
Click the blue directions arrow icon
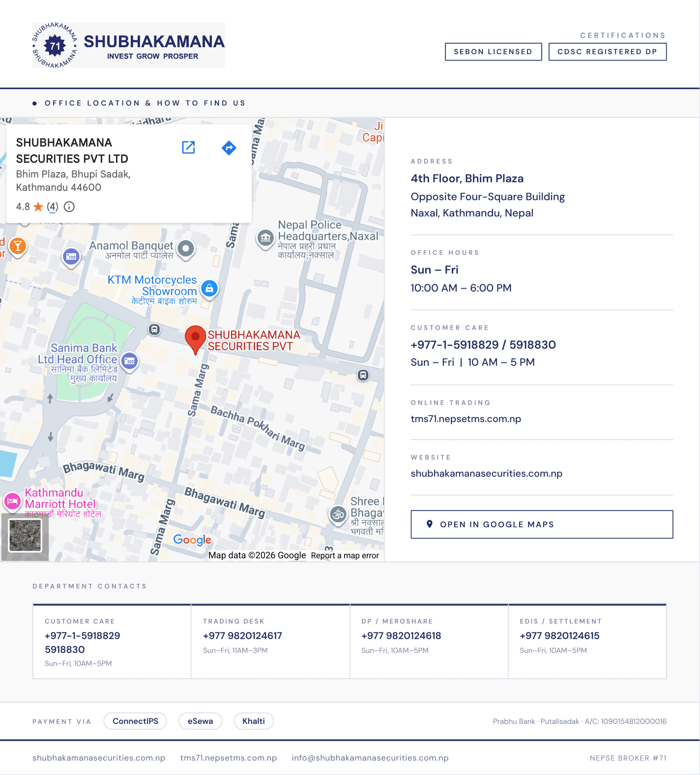(x=229, y=148)
